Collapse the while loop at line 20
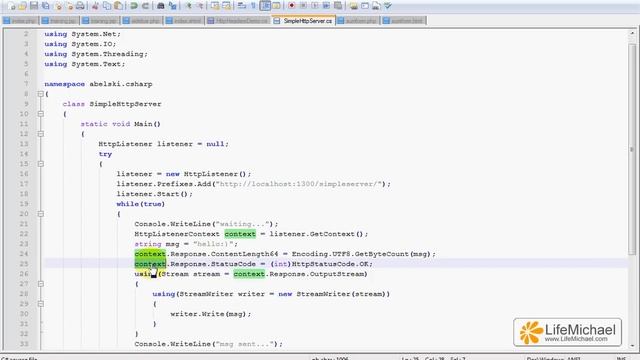 40,214
